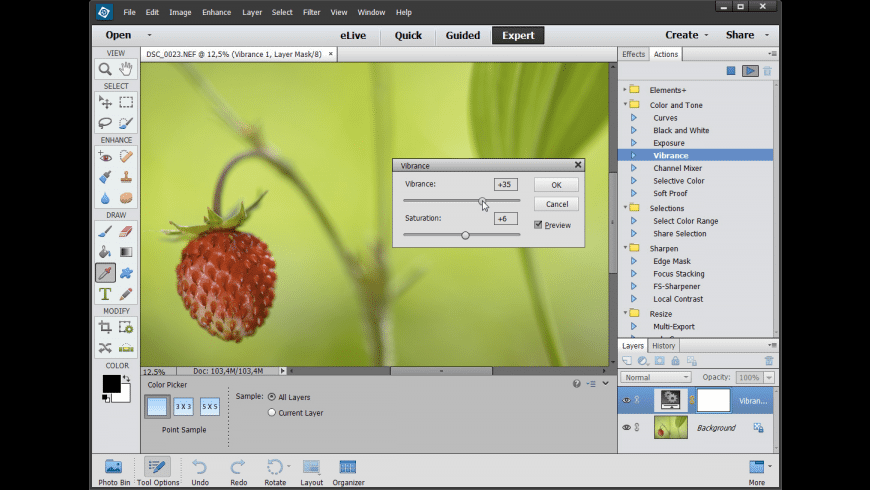Select the Crop tool
This screenshot has width=870, height=490.
[x=105, y=327]
